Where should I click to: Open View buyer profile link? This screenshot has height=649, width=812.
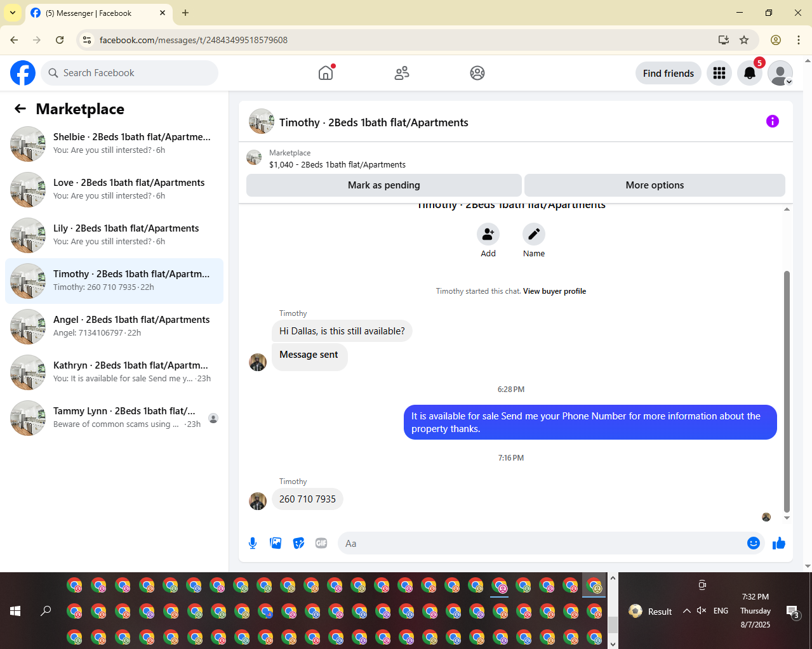[554, 291]
